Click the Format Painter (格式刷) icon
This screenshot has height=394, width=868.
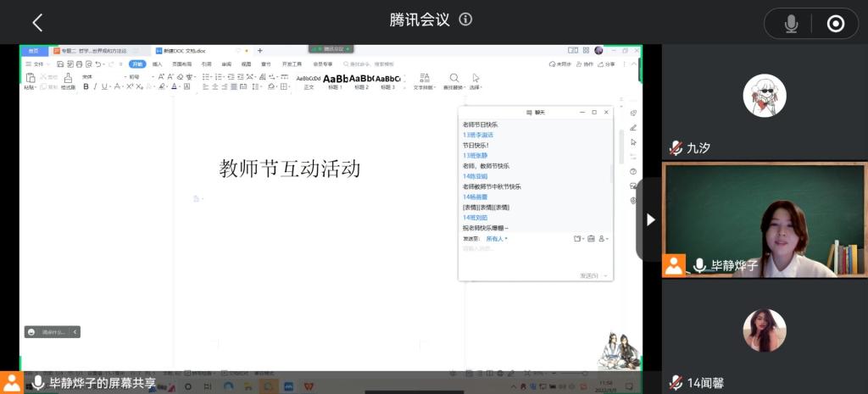pyautogui.click(x=67, y=79)
